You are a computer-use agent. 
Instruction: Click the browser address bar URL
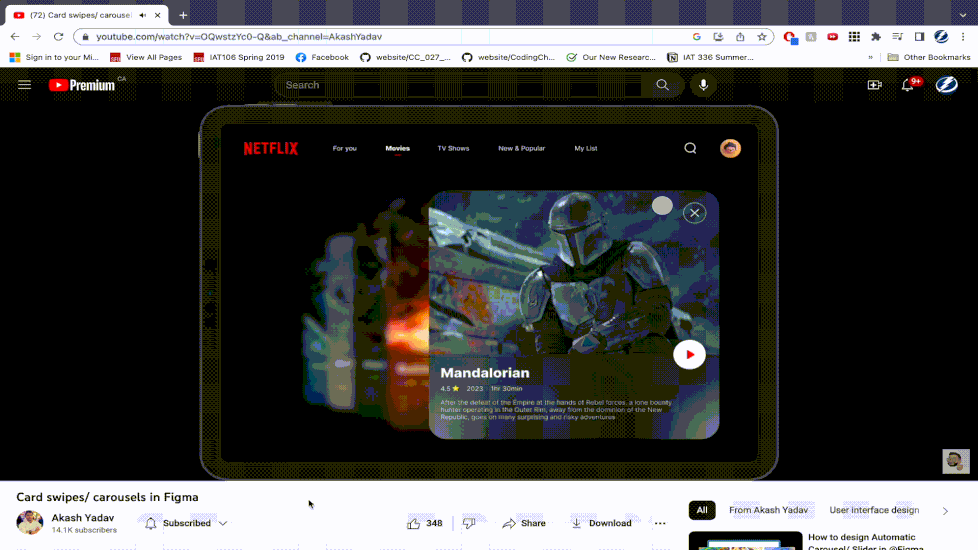pos(239,37)
